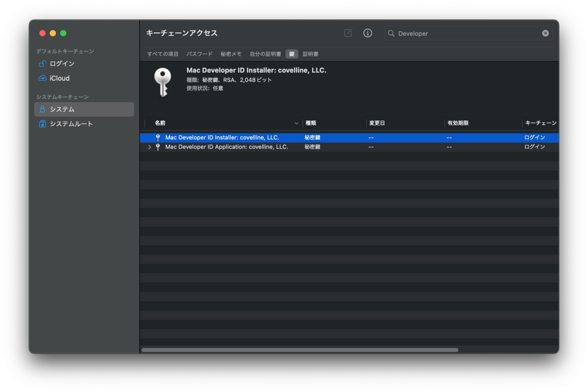This screenshot has height=392, width=588.
Task: Toggle sort order on 名前 column
Action: (x=296, y=123)
